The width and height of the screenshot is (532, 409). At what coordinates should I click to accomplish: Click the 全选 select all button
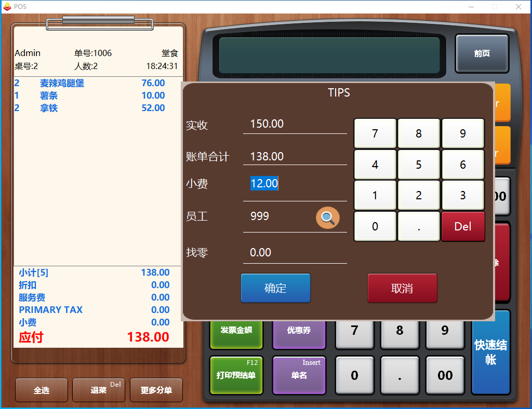(x=42, y=390)
